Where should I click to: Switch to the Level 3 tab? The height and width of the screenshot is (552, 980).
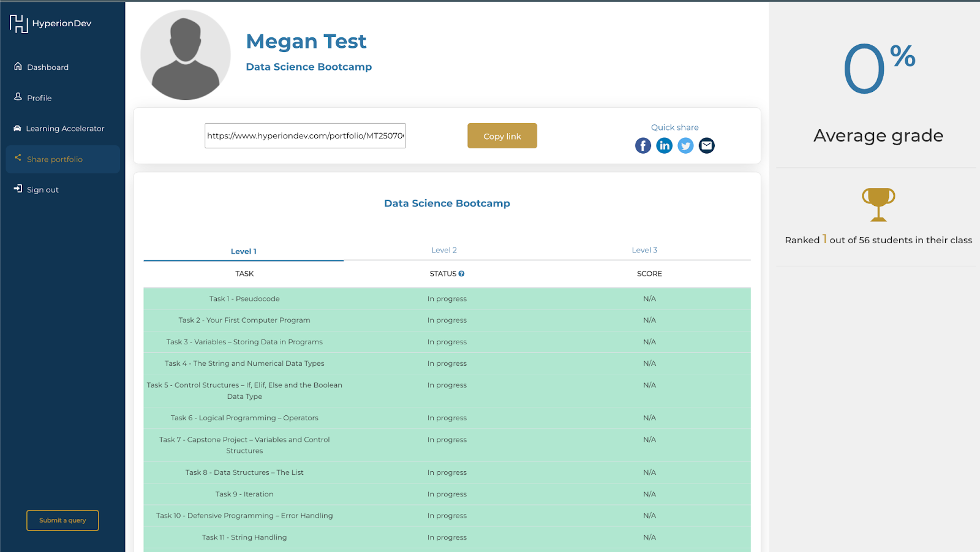tap(644, 250)
